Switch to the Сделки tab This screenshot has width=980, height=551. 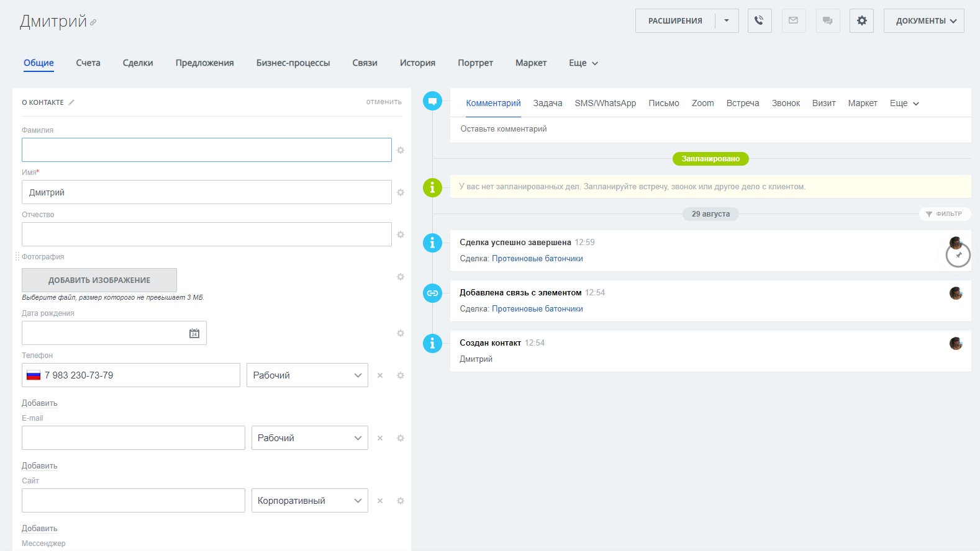[138, 63]
